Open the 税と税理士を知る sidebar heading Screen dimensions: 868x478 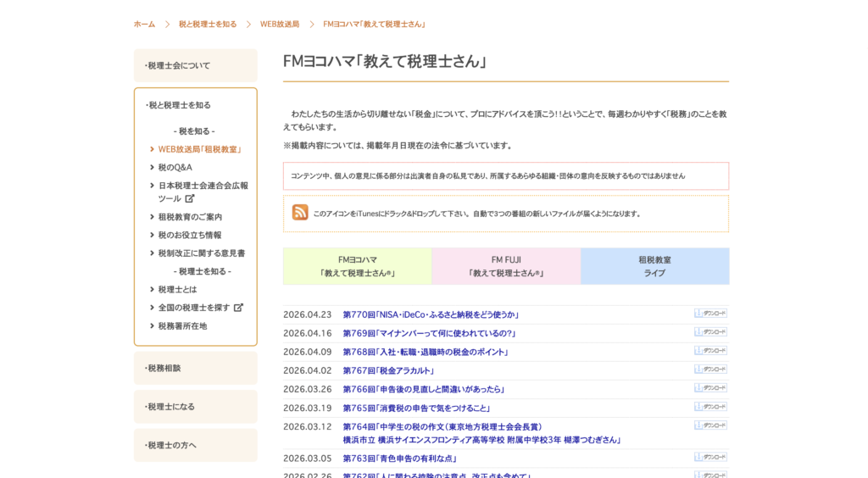[x=178, y=105]
